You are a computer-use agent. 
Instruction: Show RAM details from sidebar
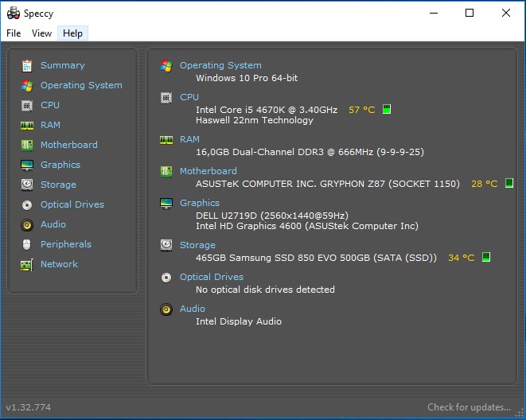(x=50, y=125)
